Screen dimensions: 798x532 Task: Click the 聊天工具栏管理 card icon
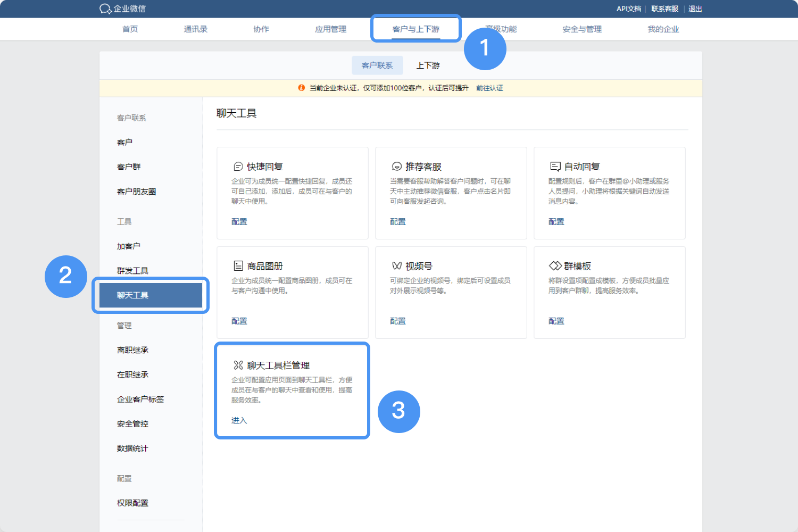pyautogui.click(x=238, y=365)
